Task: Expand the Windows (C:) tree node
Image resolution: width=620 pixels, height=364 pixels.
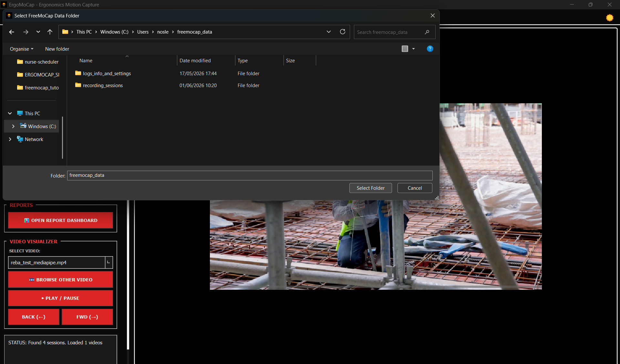Action: click(x=13, y=126)
